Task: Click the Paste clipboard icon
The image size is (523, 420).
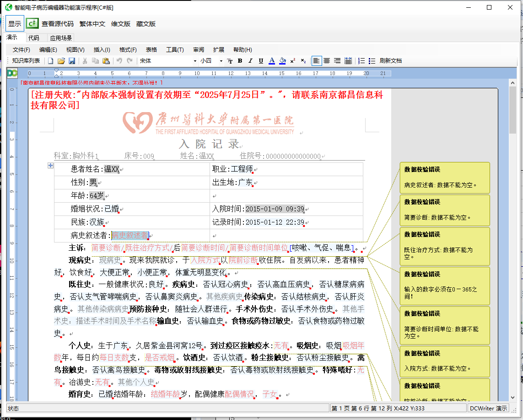Action: coord(106,61)
